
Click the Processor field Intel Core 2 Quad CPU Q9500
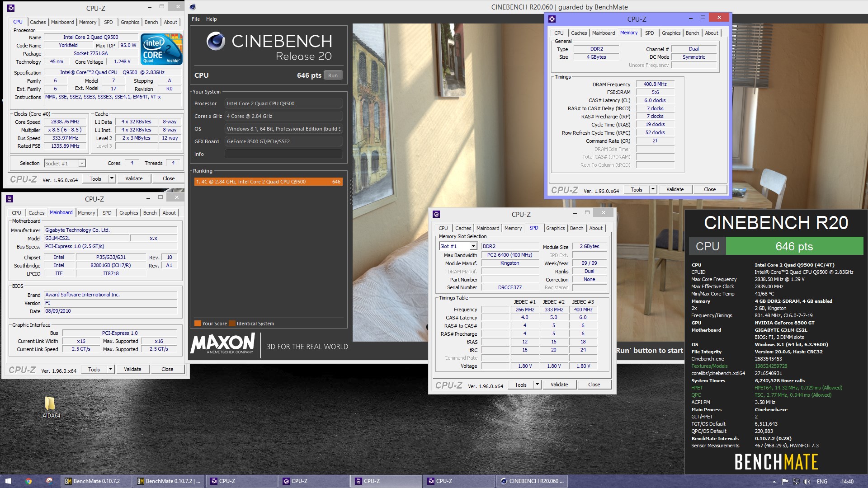283,103
